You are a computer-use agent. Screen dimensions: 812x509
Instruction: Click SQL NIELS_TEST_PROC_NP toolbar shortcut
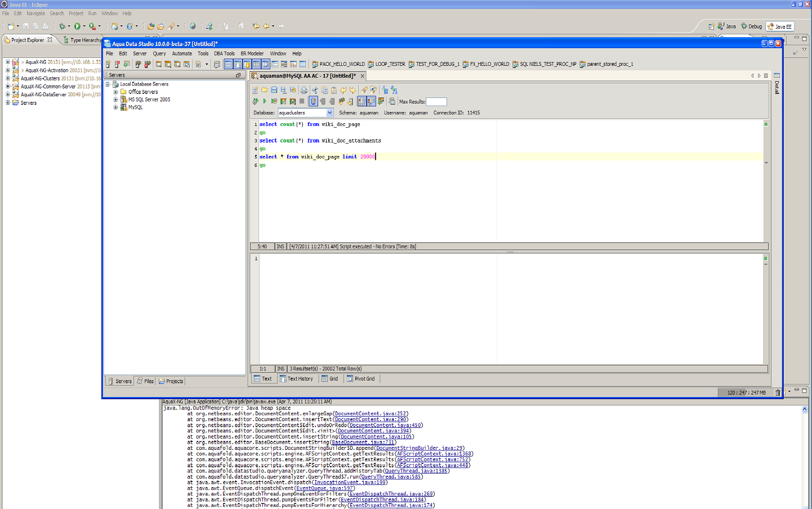coord(544,64)
